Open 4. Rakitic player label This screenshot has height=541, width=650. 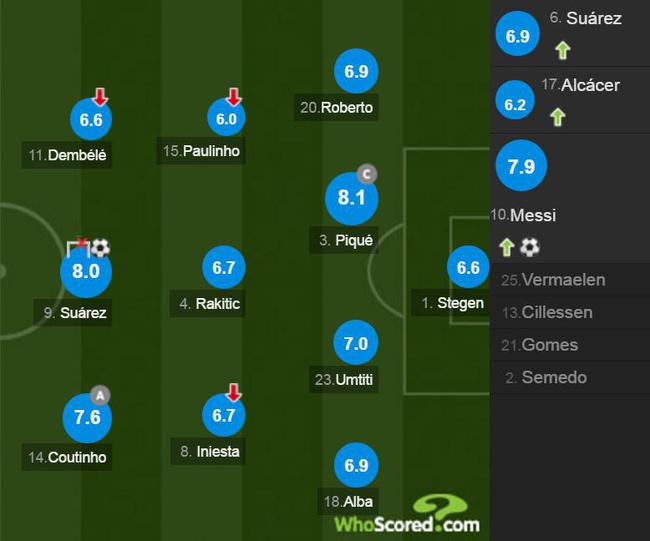click(x=208, y=303)
